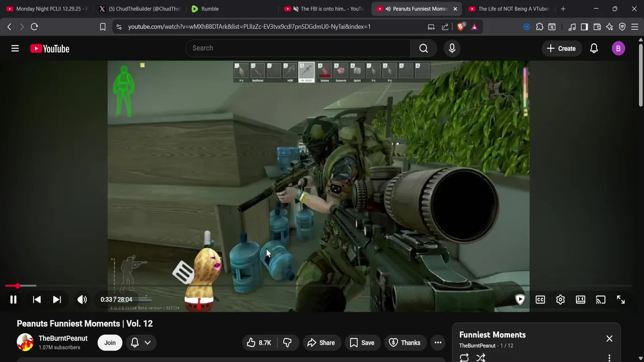Save the video to a playlist

[362, 343]
